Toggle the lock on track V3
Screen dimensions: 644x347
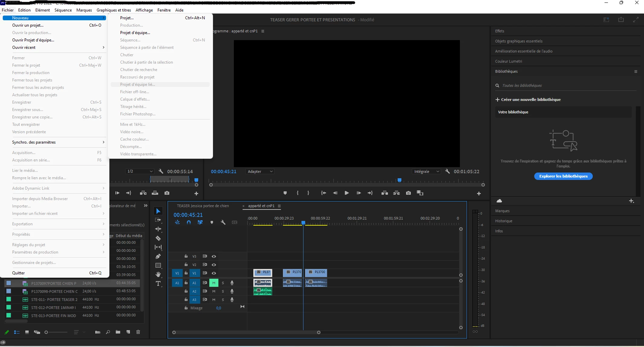(x=186, y=256)
